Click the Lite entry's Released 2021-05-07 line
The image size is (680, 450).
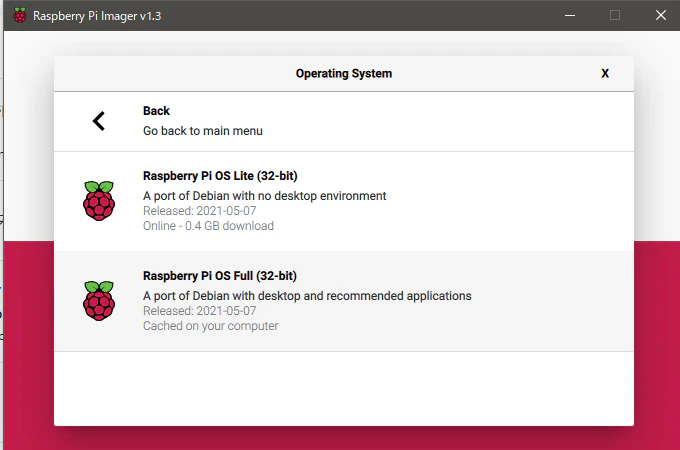(x=199, y=211)
